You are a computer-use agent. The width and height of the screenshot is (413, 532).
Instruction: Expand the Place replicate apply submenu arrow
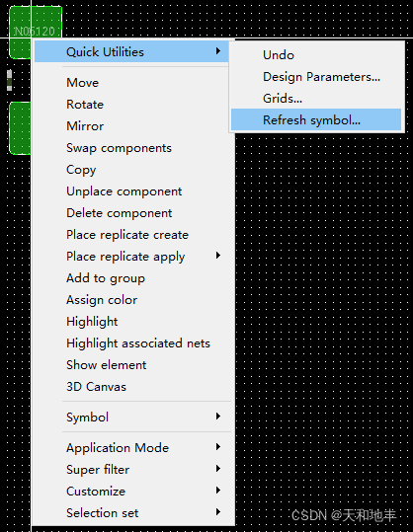point(218,256)
